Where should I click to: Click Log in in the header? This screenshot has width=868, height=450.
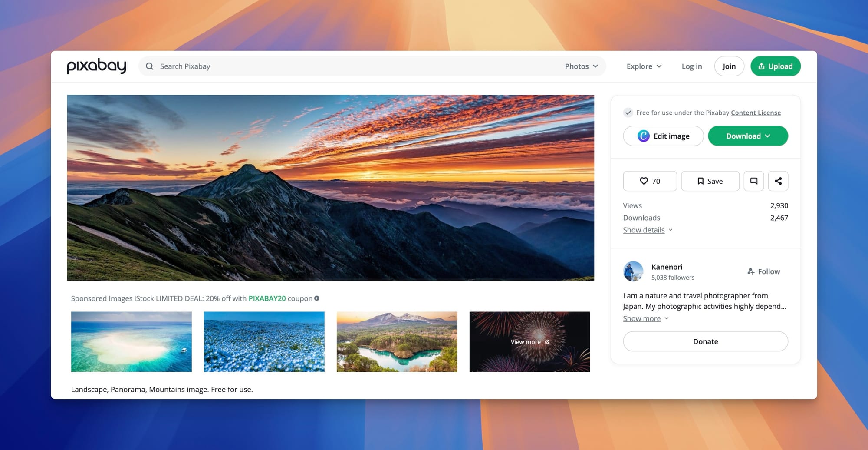coord(691,66)
